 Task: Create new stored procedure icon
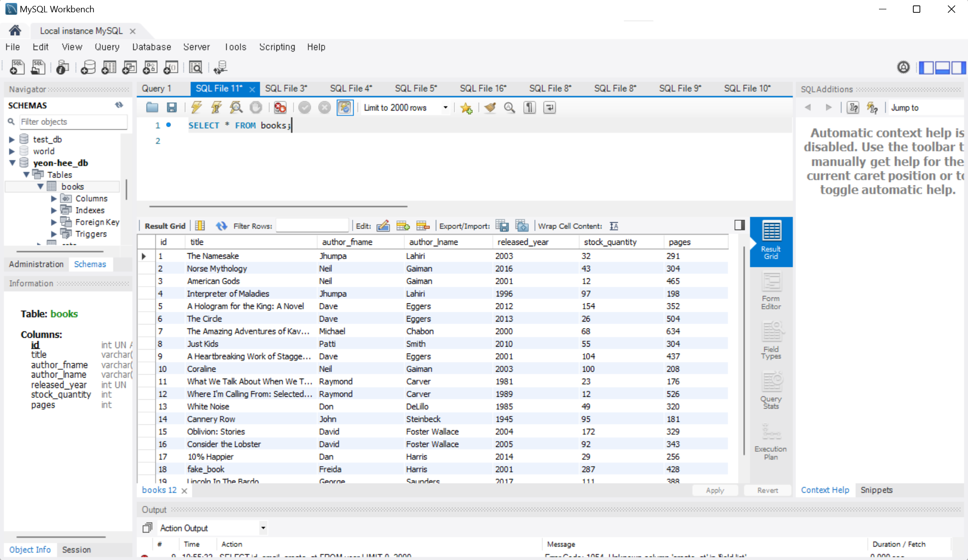(150, 67)
